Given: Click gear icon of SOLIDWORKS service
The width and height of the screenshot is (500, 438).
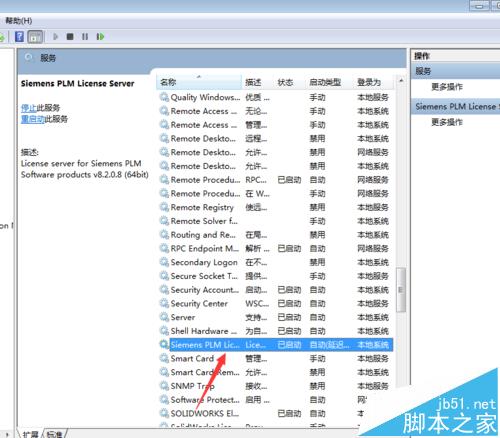Looking at the screenshot, I should (x=164, y=413).
